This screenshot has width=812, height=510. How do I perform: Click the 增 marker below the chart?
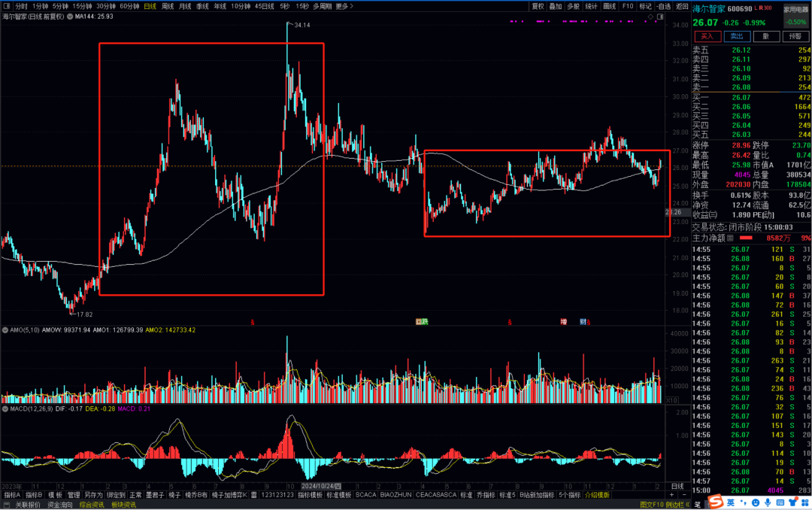point(563,322)
